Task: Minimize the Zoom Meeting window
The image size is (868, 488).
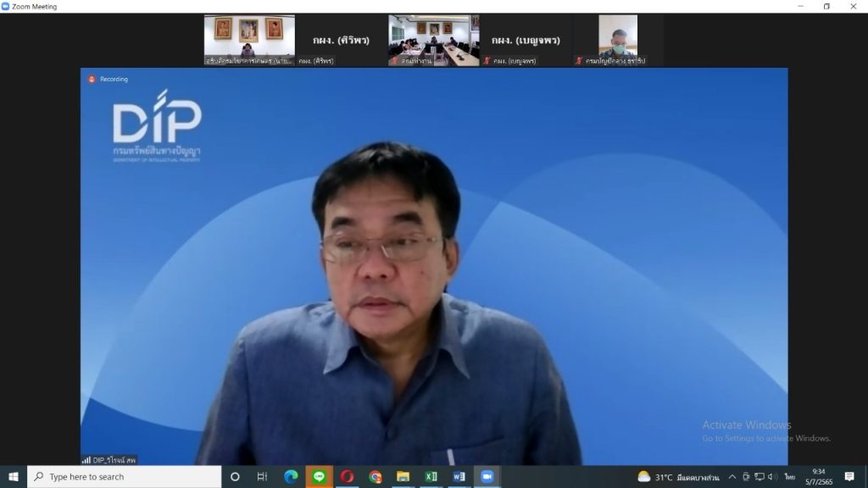Action: (x=800, y=7)
